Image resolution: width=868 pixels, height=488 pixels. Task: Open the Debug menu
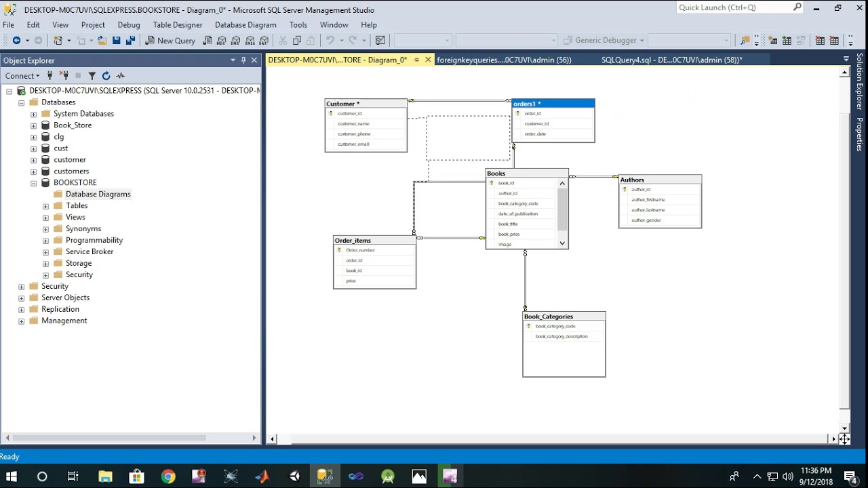(129, 25)
